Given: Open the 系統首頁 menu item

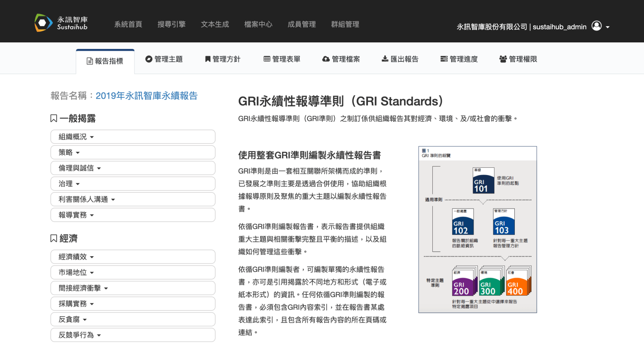Looking at the screenshot, I should pos(128,24).
